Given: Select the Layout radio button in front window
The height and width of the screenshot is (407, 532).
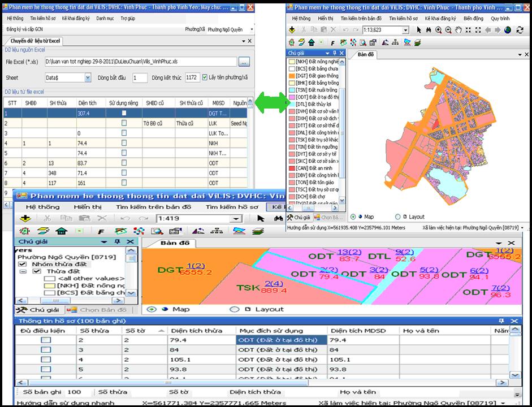Looking at the screenshot, I should (x=234, y=309).
